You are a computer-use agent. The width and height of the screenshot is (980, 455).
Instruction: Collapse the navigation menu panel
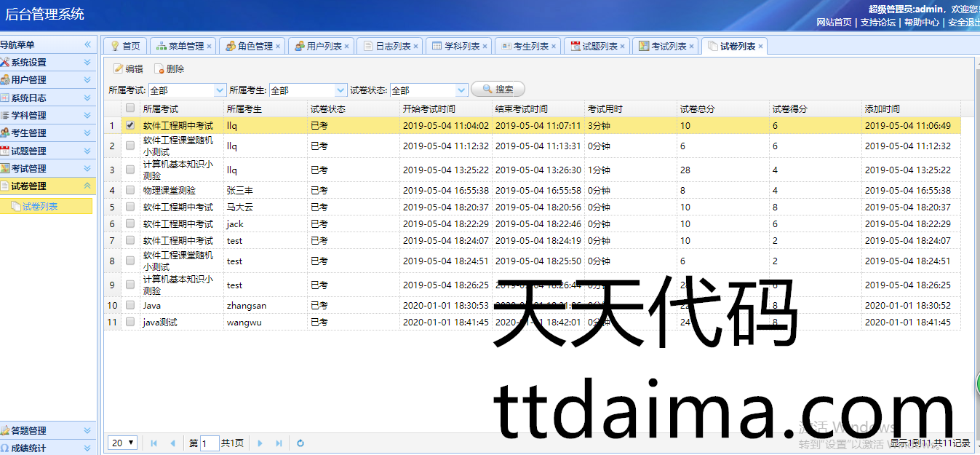tap(87, 44)
